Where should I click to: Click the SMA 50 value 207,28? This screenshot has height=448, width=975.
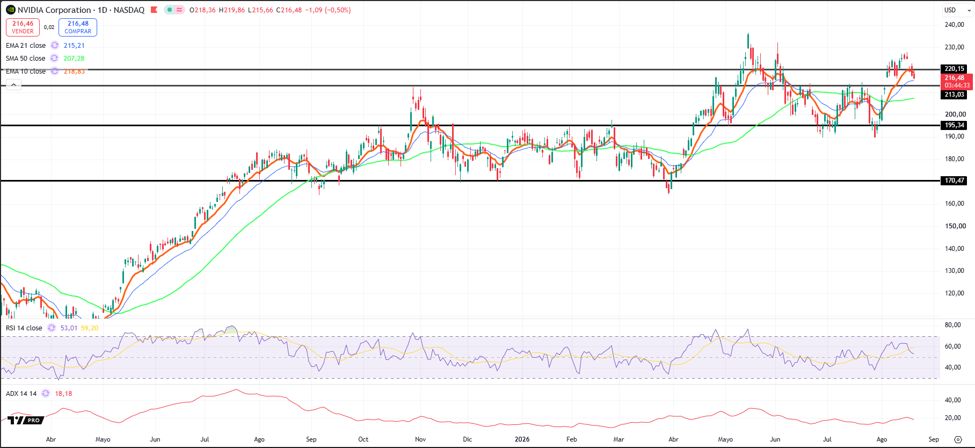click(x=74, y=58)
